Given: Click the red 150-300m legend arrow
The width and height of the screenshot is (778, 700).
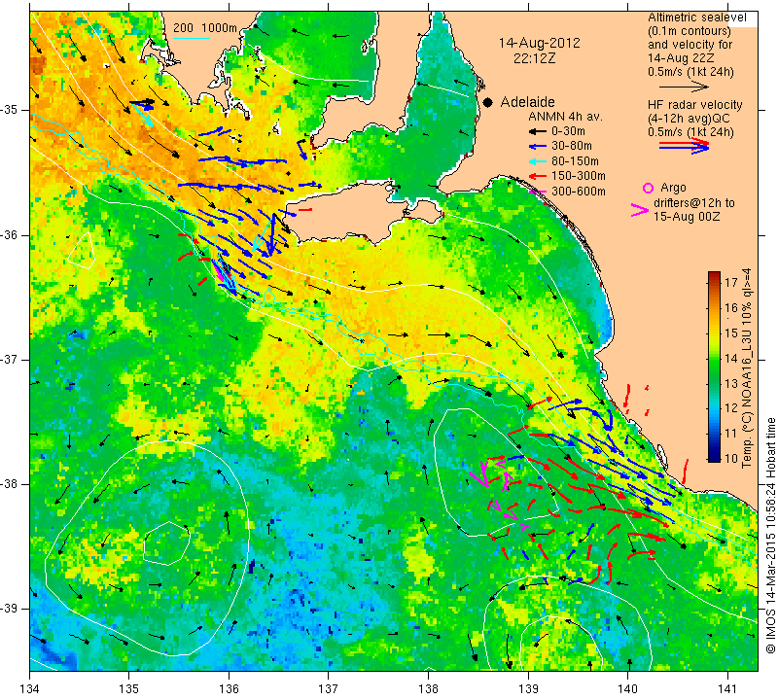Looking at the screenshot, I should (537, 176).
